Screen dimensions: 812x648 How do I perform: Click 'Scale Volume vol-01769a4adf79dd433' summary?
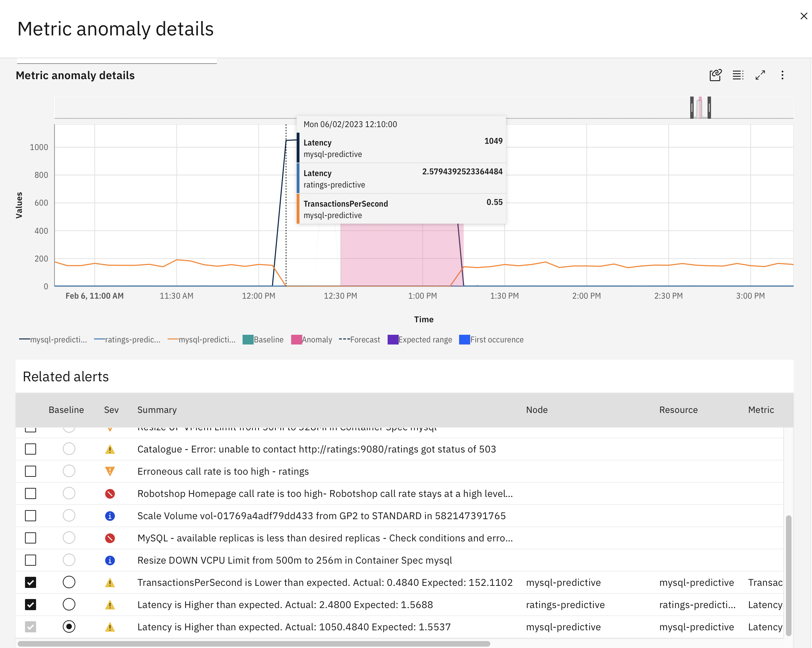coord(322,516)
